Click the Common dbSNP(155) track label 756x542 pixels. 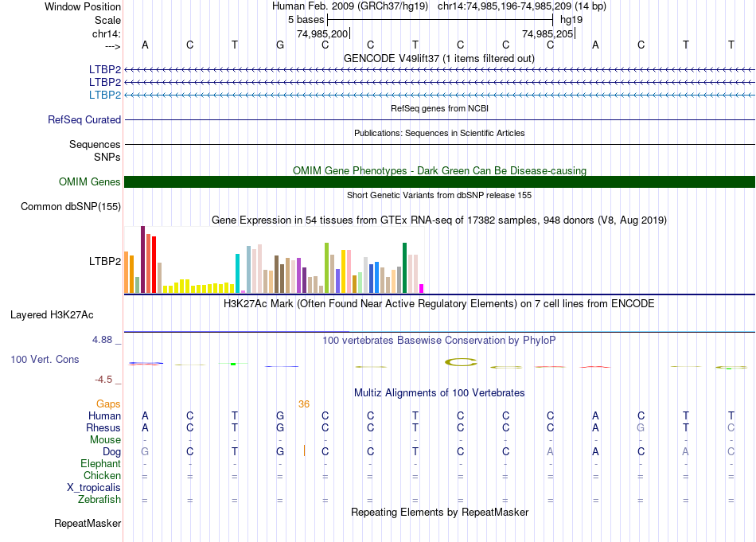pyautogui.click(x=71, y=206)
